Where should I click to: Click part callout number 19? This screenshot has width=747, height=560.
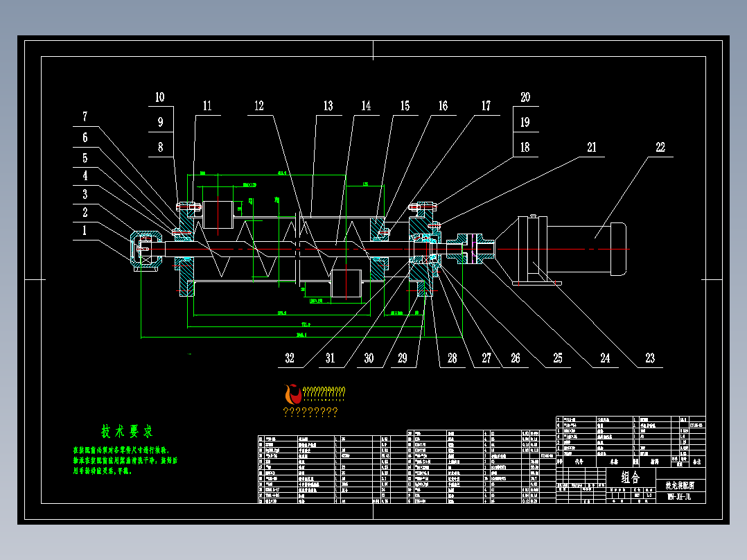pos(525,122)
